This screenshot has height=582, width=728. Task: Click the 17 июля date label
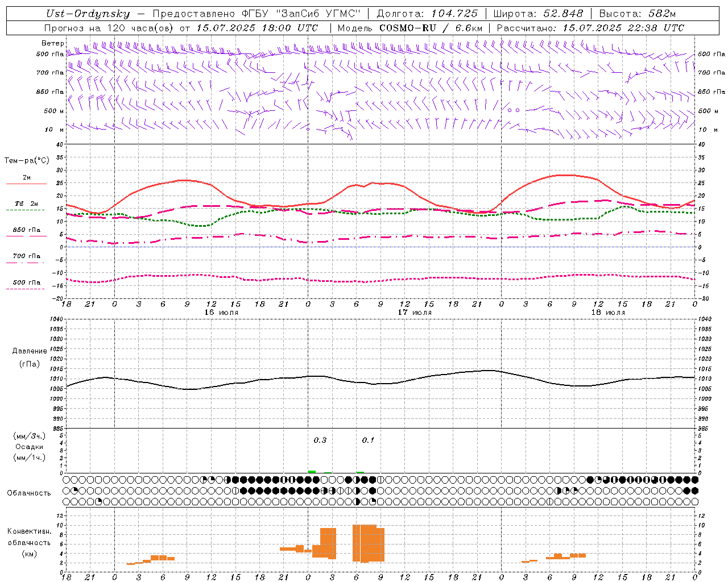coord(415,313)
